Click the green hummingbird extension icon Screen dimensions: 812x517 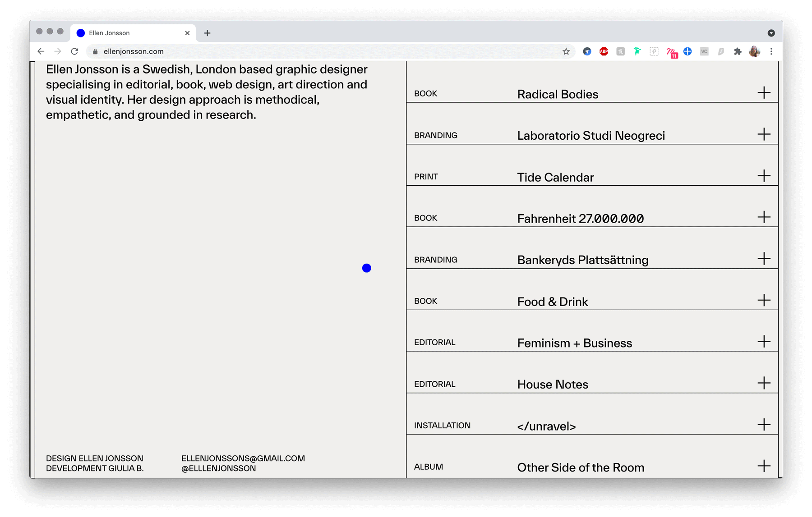click(637, 51)
